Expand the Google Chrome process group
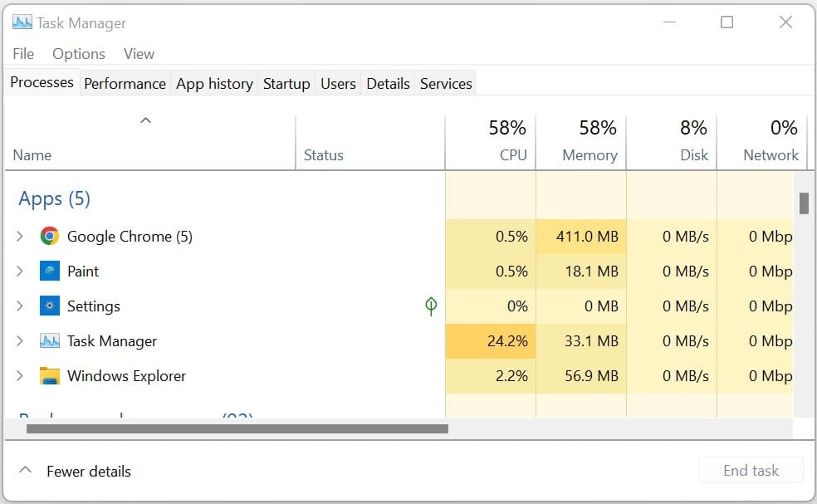817x504 pixels. click(x=20, y=237)
